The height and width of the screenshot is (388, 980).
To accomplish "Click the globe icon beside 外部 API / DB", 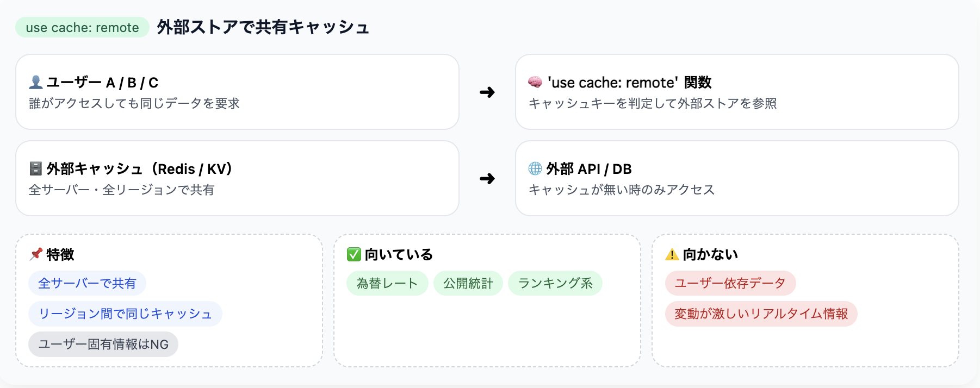I will (535, 169).
